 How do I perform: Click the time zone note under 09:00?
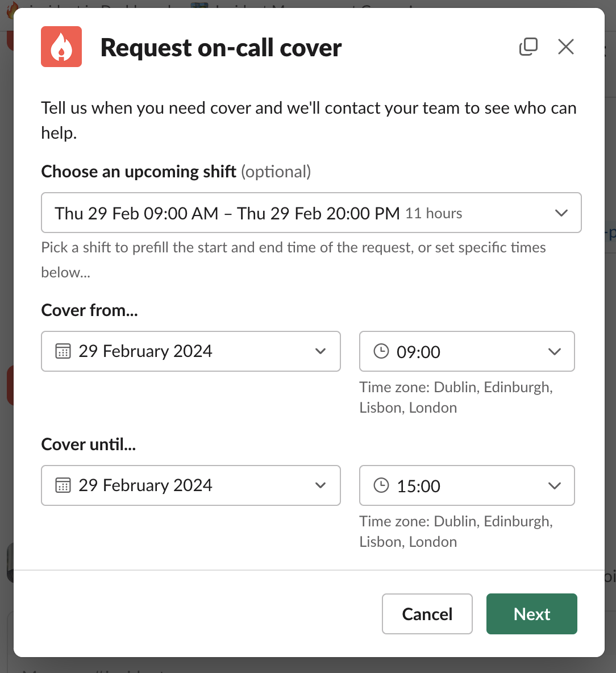pos(456,397)
